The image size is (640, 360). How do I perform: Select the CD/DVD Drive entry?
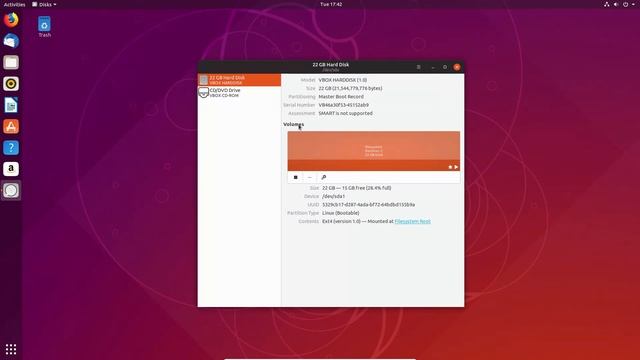click(x=239, y=93)
